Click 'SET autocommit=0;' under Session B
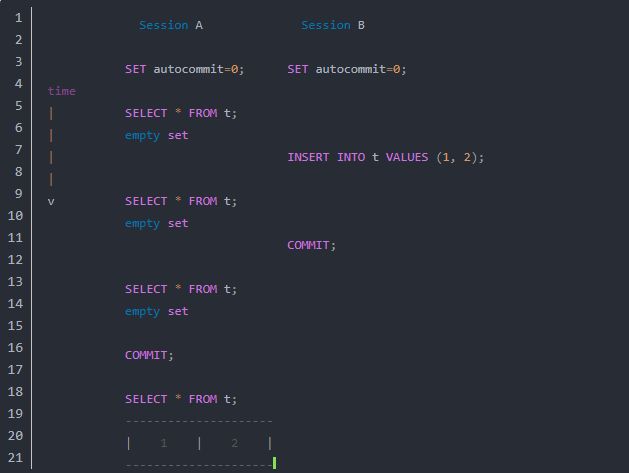Image resolution: width=629 pixels, height=473 pixels. tap(347, 69)
